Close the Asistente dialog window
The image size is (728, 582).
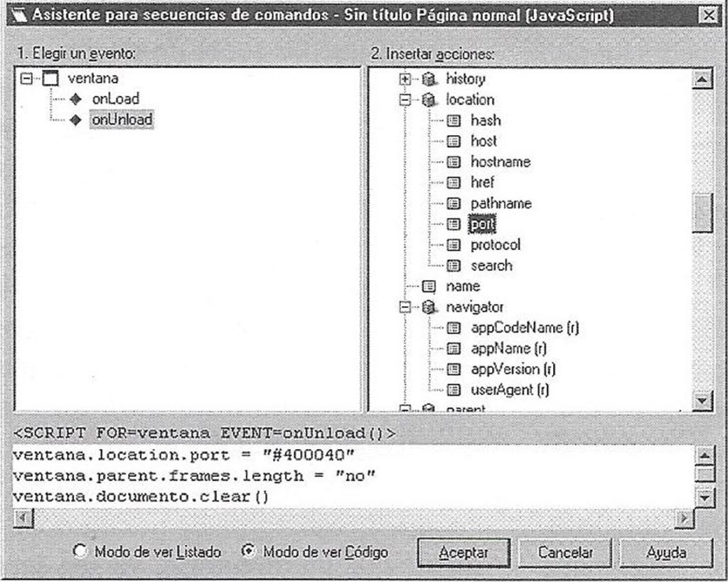click(x=709, y=16)
